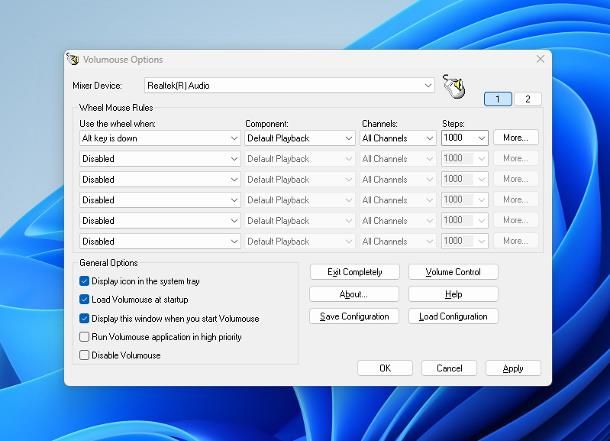Click the Volumouse mouse logo icon
610x441 pixels.
click(454, 86)
